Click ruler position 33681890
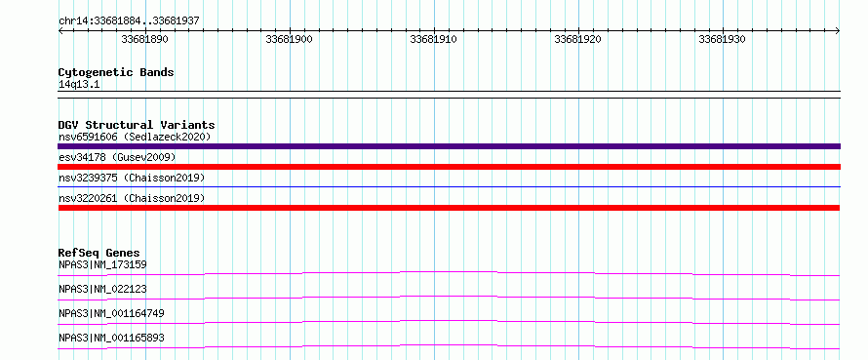Image resolution: width=868 pixels, height=360 pixels. (144, 39)
